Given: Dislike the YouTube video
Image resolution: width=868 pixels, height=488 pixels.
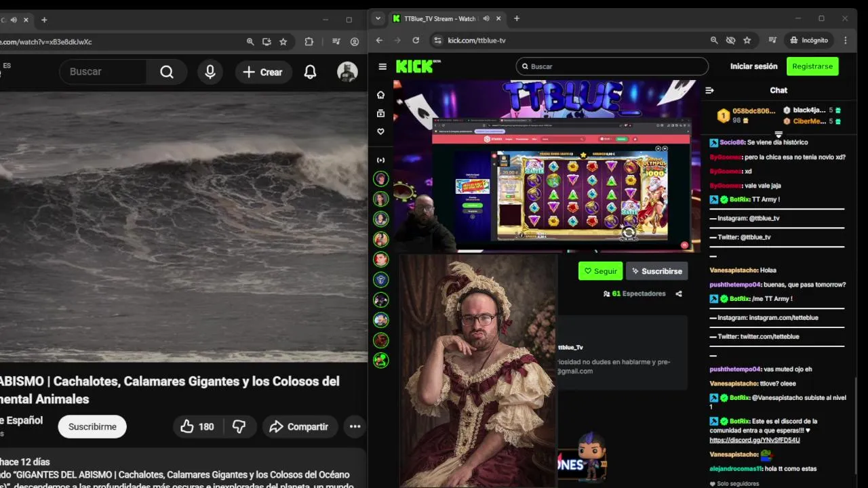Looking at the screenshot, I should 239,426.
